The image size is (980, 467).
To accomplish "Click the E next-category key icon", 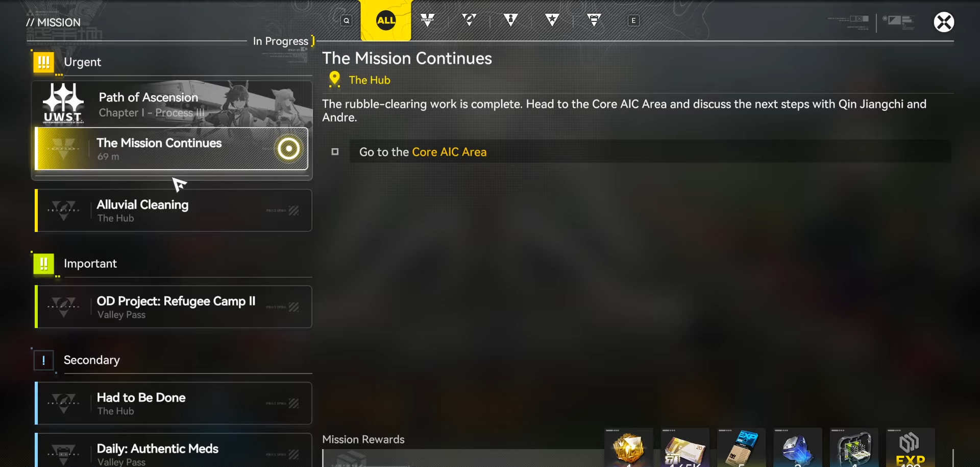I will point(633,21).
